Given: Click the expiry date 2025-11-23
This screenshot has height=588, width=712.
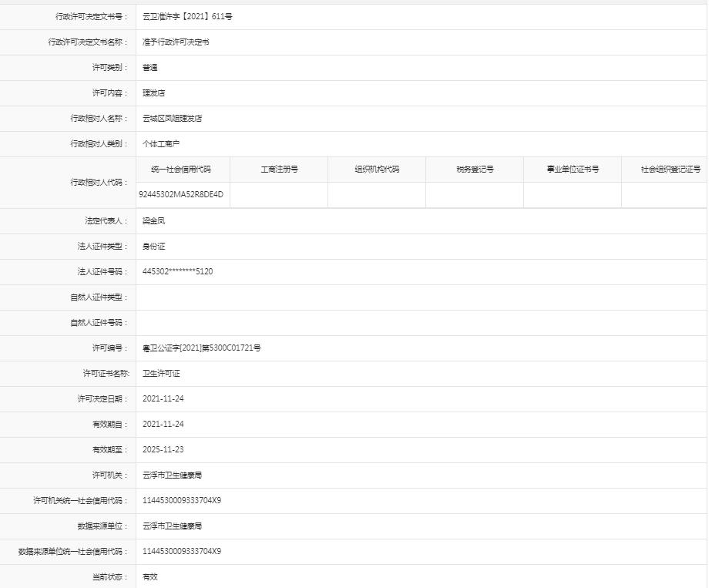Looking at the screenshot, I should [x=158, y=449].
